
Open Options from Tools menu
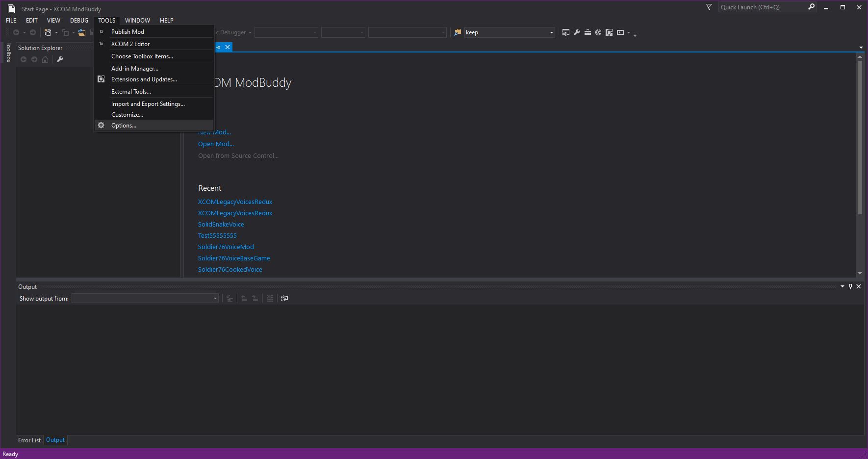(154, 126)
